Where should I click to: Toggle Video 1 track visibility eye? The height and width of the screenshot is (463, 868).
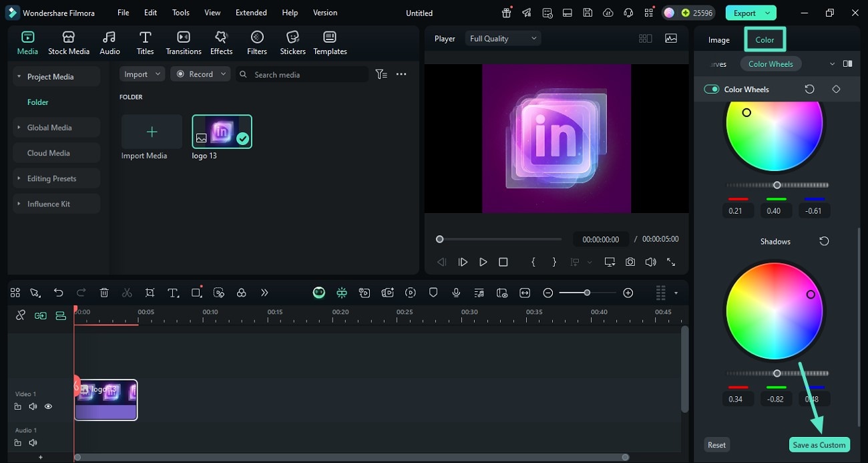pos(48,406)
